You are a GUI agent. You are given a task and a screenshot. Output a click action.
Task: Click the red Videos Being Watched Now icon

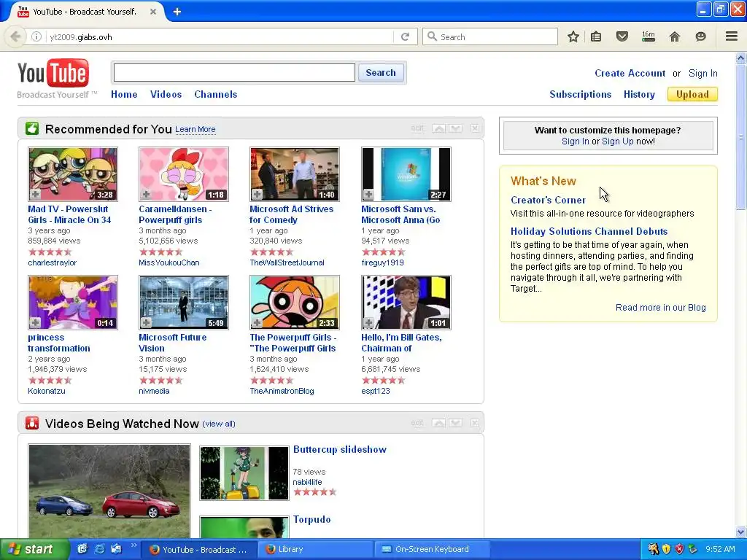tap(32, 423)
